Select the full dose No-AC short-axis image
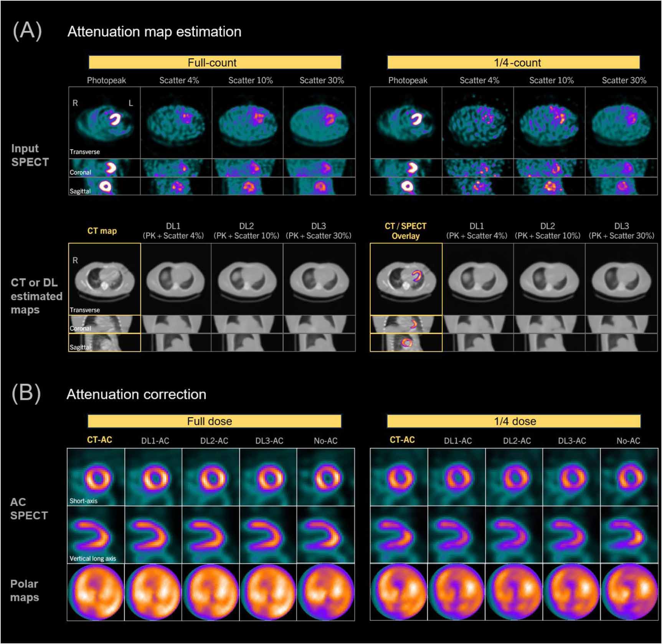 [x=326, y=477]
